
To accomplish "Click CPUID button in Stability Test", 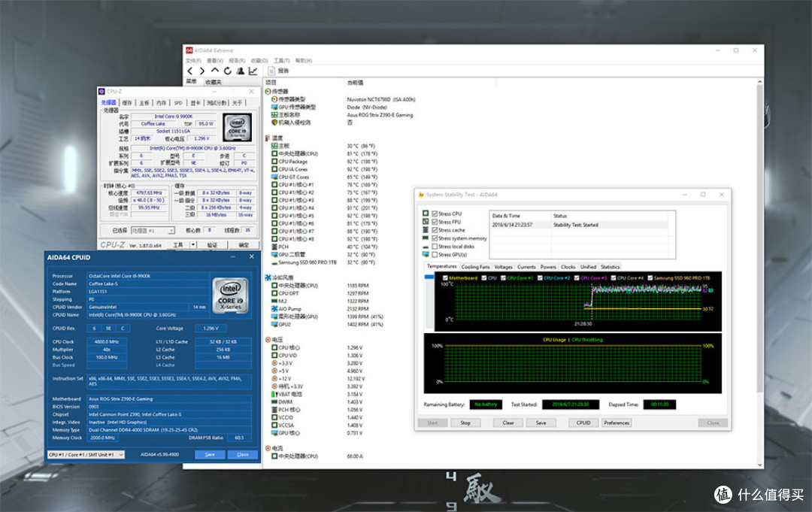I will [x=583, y=423].
